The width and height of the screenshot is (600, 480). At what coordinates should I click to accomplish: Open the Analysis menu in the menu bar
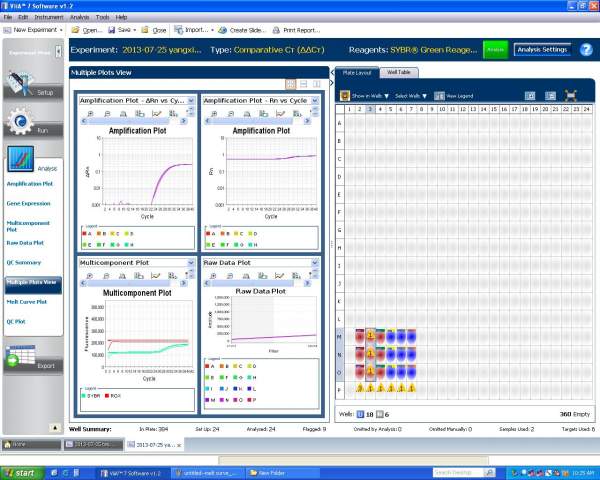pos(80,17)
